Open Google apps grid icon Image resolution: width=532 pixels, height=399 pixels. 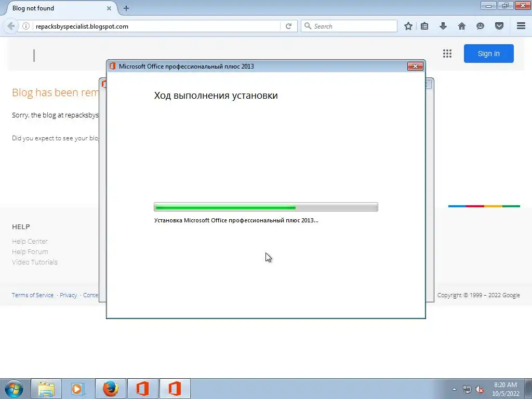pos(447,54)
